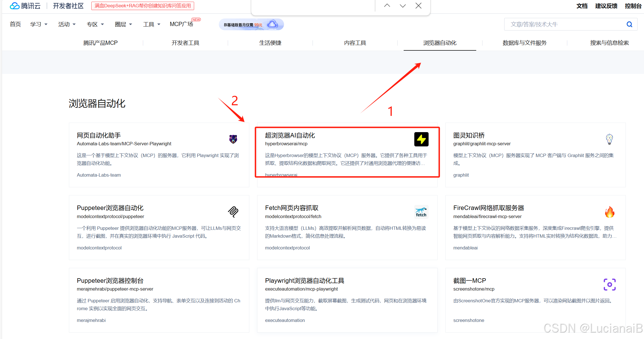Click the lightbulb icon on 图灵知识桥 card

(610, 139)
